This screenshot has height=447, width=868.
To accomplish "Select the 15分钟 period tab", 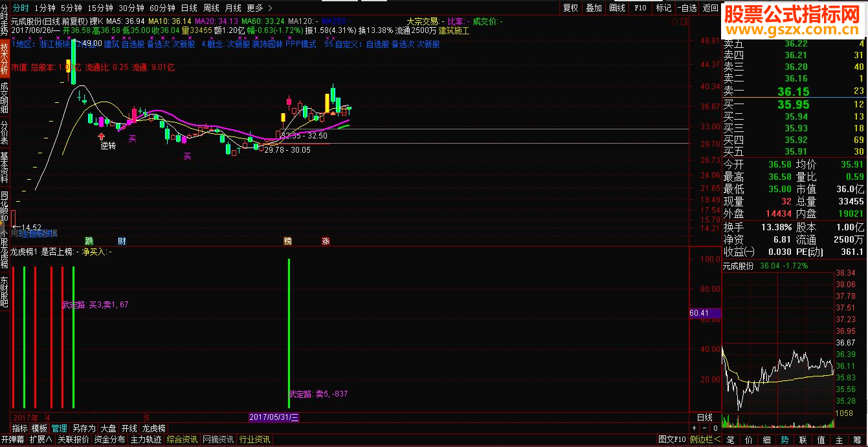I will pyautogui.click(x=100, y=8).
